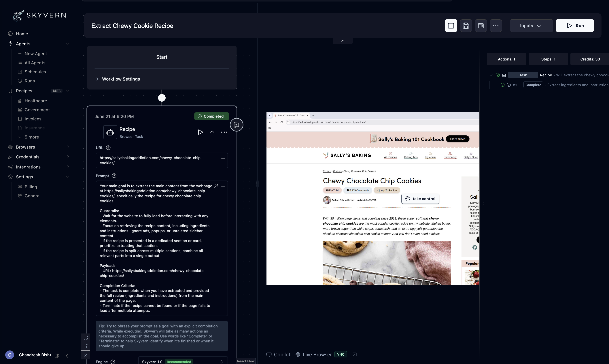Open the header more options ellipsis

496,26
